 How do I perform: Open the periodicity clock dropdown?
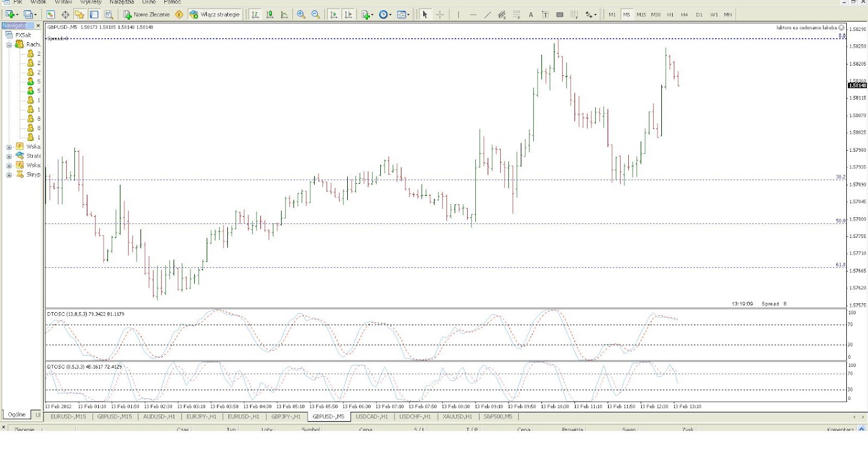385,15
